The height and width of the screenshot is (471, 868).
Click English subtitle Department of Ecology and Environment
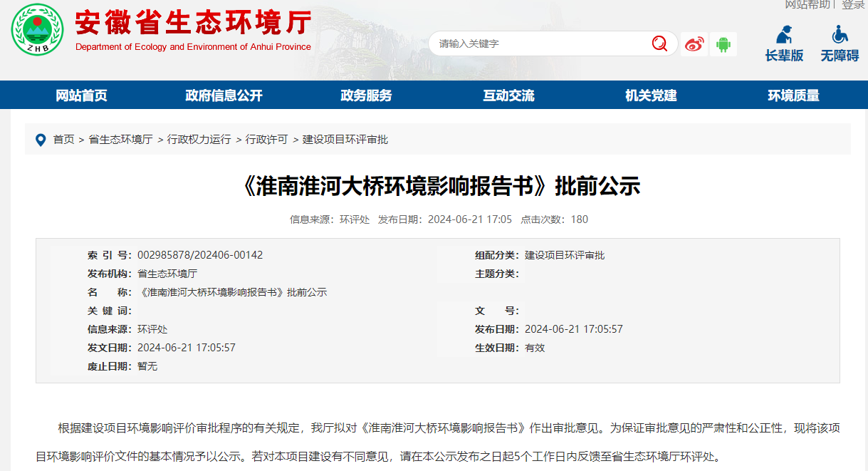tap(193, 47)
